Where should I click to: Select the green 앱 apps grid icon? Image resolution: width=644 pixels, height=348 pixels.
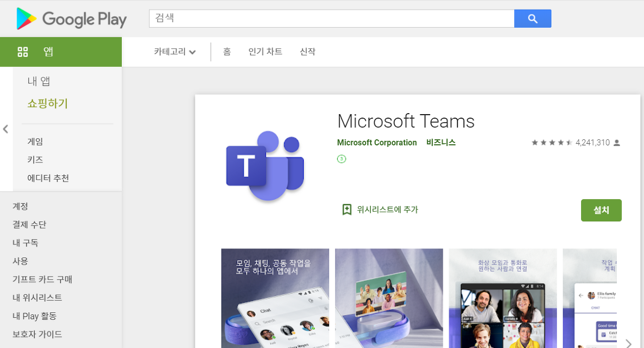(23, 52)
